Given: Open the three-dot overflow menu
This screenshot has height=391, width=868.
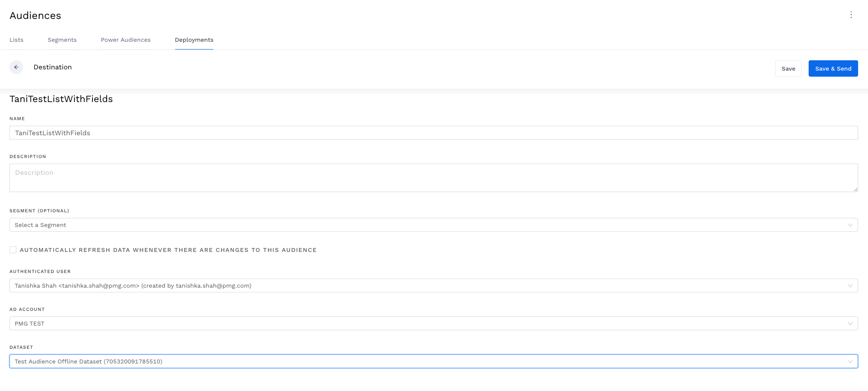Looking at the screenshot, I should tap(851, 14).
